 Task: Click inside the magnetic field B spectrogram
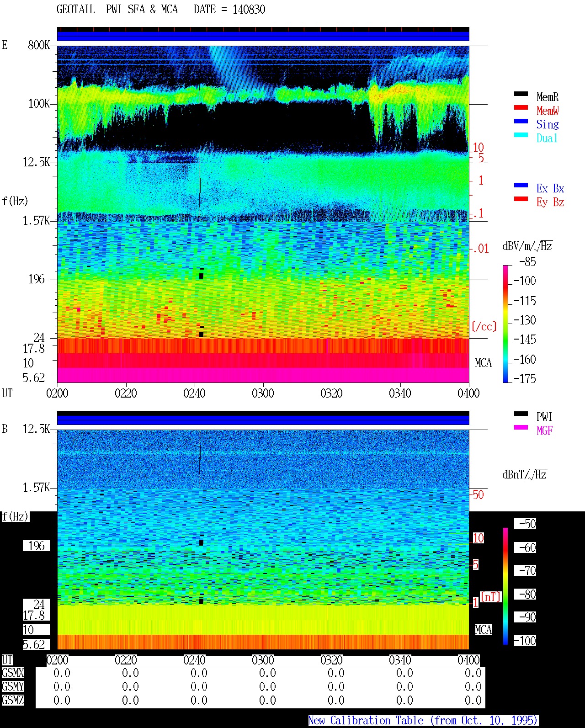pyautogui.click(x=263, y=539)
